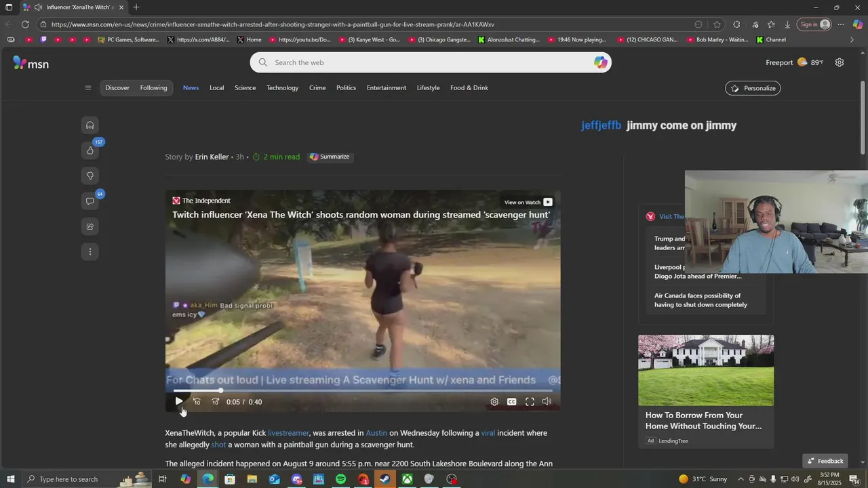This screenshot has width=868, height=488.
Task: Open How To Borrow From Your Home ad title
Action: tap(703, 421)
